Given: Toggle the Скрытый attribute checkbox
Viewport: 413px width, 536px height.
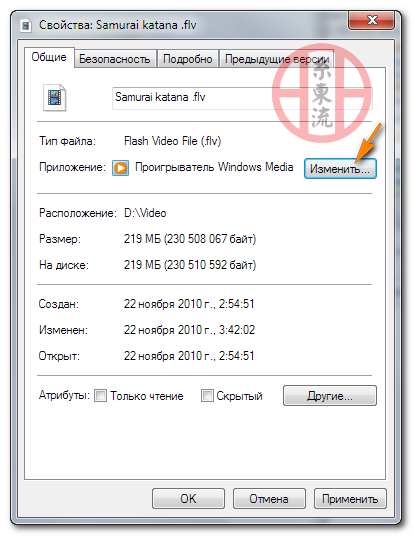Looking at the screenshot, I should (x=207, y=396).
